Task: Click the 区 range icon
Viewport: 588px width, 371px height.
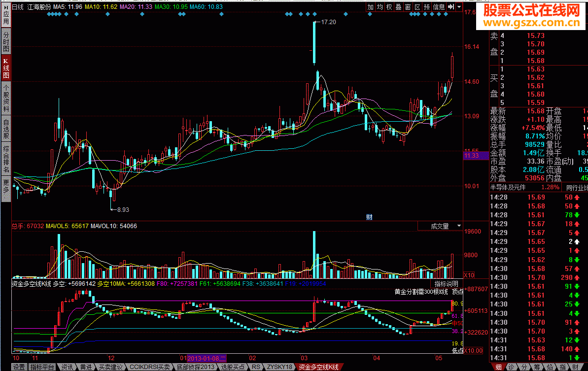Action: [x=417, y=7]
